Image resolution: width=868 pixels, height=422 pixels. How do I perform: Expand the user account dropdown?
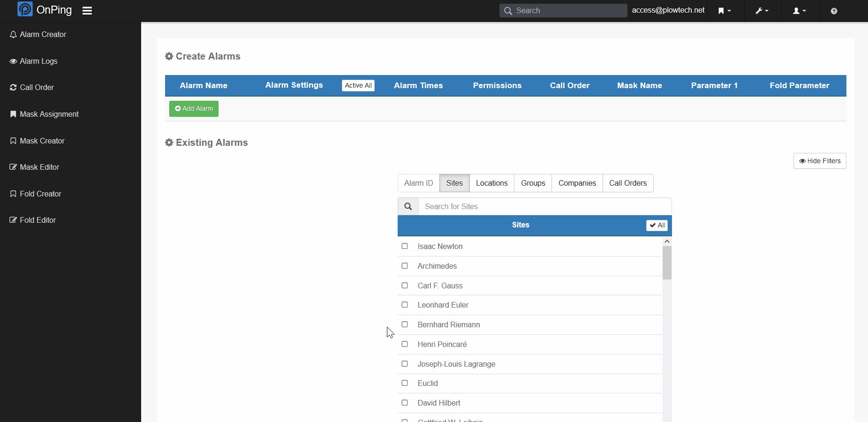[x=799, y=11]
